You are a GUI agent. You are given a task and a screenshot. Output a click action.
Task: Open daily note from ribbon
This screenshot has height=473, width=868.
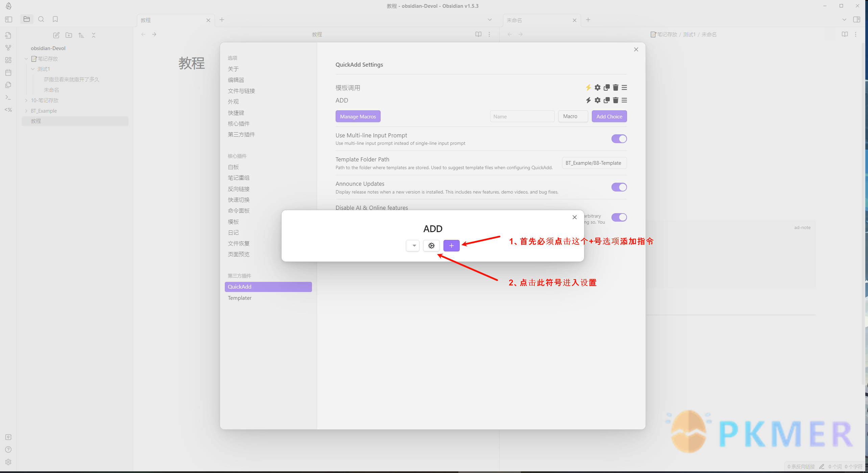tap(8, 72)
